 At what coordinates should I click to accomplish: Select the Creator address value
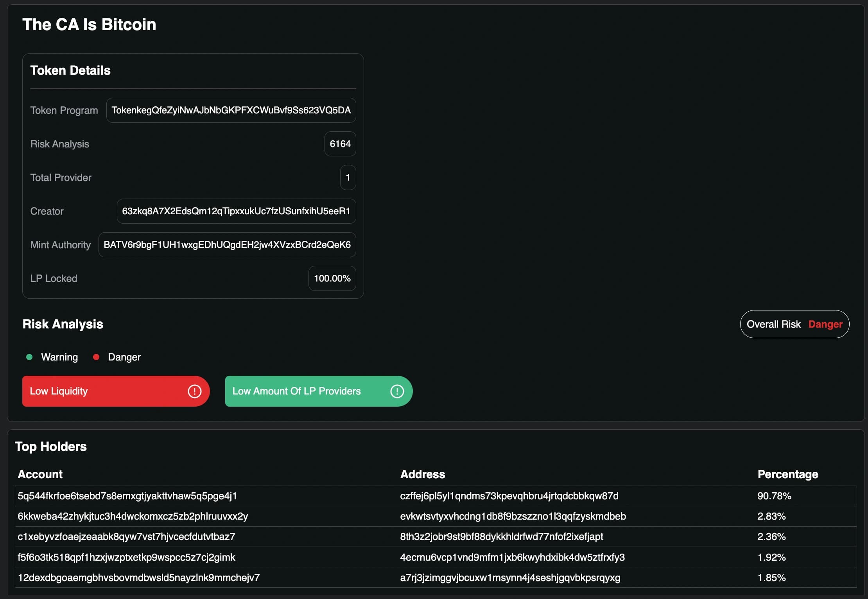pyautogui.click(x=236, y=211)
